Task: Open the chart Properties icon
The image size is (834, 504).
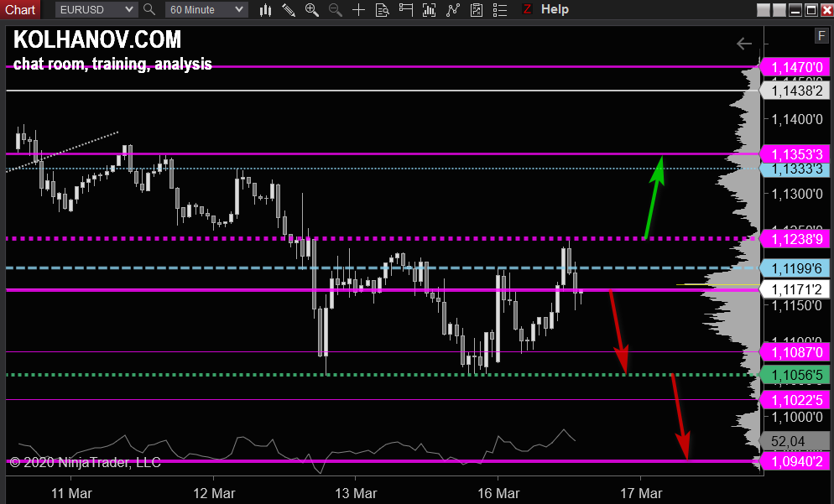Action: 477,9
